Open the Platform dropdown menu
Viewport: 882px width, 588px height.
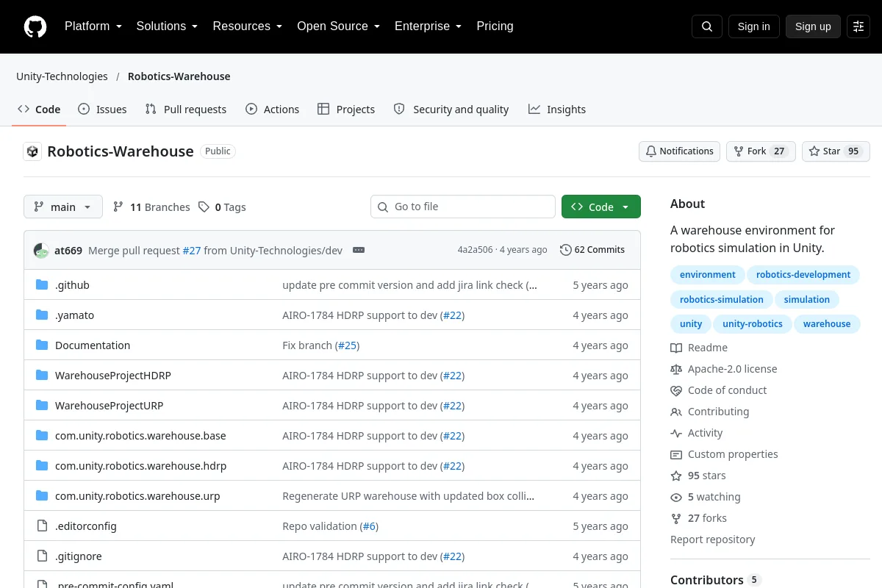point(93,26)
